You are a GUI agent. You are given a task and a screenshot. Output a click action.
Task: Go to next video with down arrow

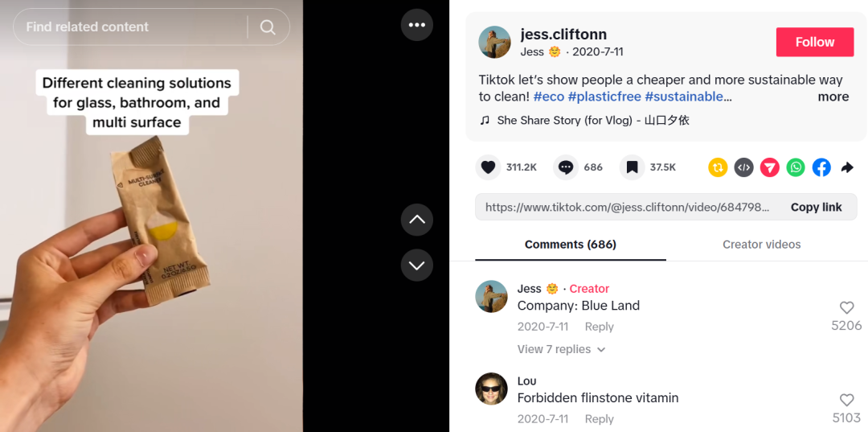[x=416, y=265]
